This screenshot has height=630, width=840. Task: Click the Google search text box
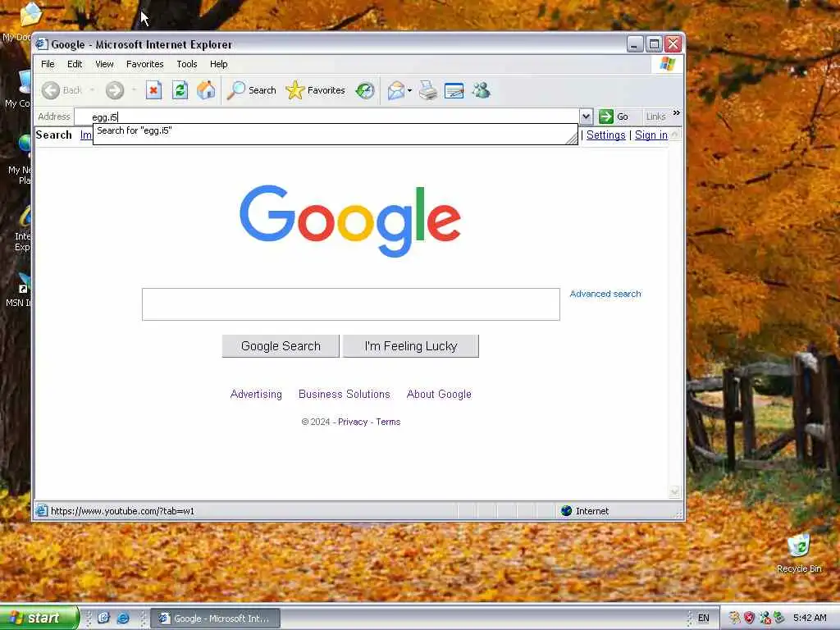tap(351, 304)
